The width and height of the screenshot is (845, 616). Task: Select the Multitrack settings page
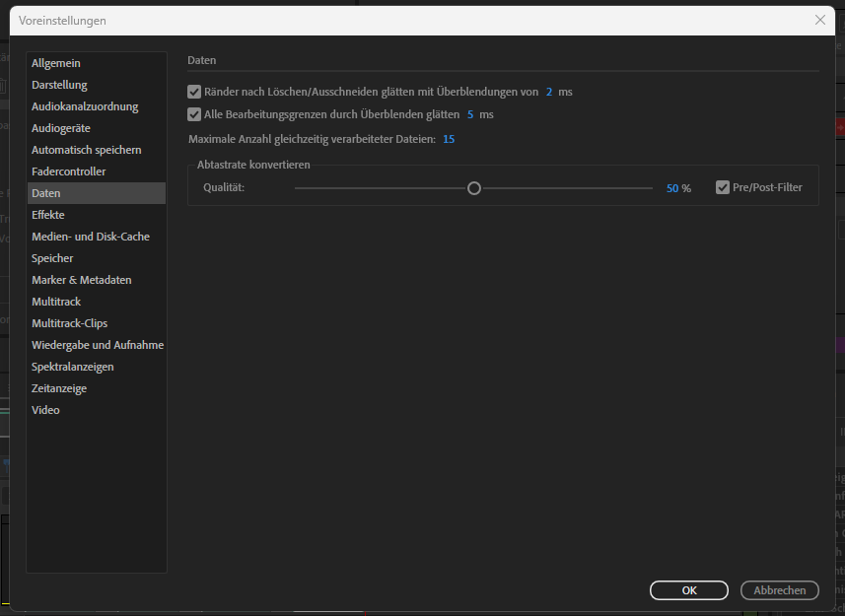pyautogui.click(x=56, y=301)
